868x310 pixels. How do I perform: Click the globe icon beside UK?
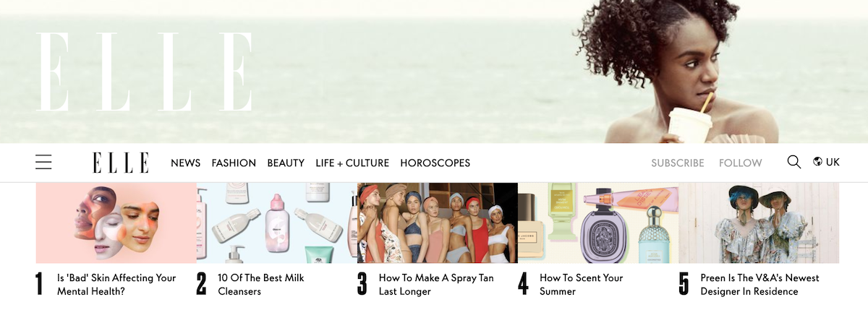tap(817, 162)
